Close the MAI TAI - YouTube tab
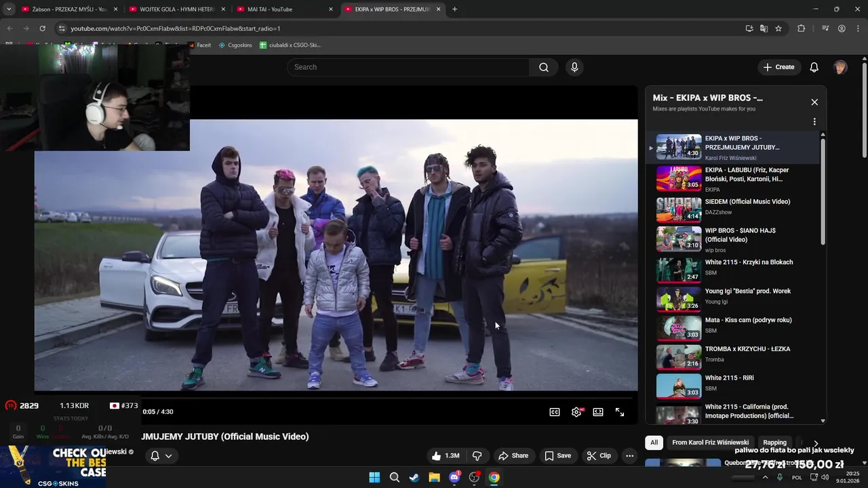 click(331, 9)
